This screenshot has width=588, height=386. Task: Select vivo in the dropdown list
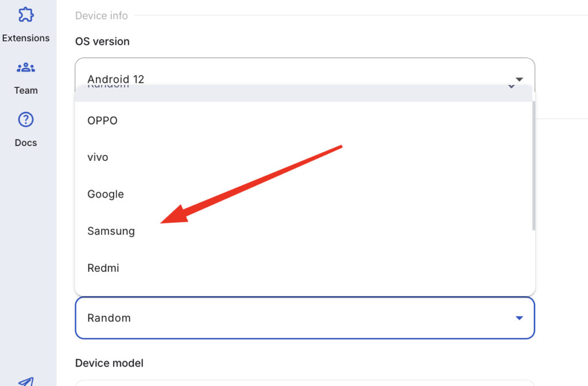point(98,157)
